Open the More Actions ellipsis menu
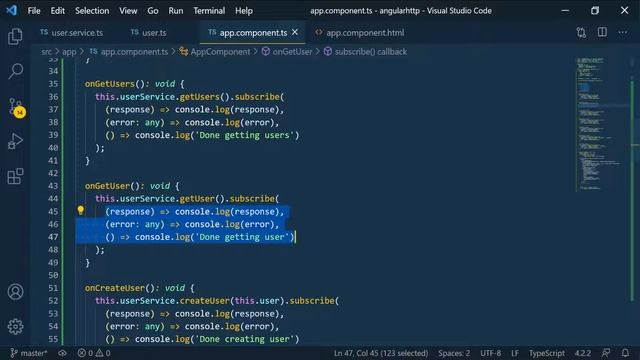640x360 pixels. tap(622, 32)
